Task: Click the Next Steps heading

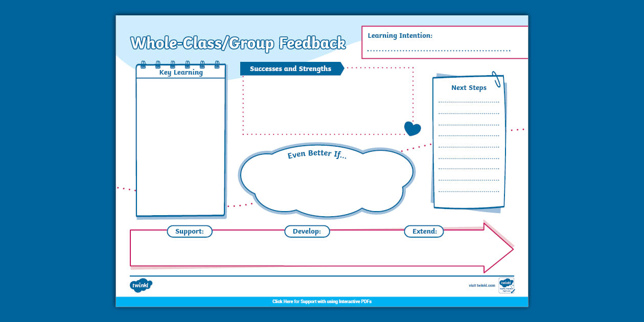Action: point(469,88)
